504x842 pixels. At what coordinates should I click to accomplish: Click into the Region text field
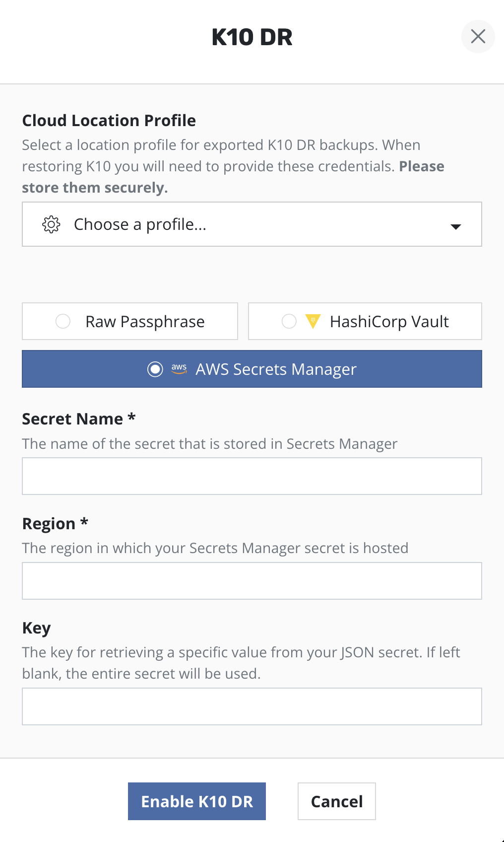tap(252, 581)
